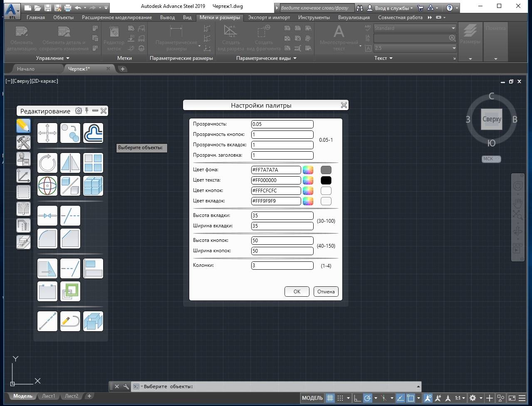Toggle annotation auto-scale in status bar

coord(438,398)
